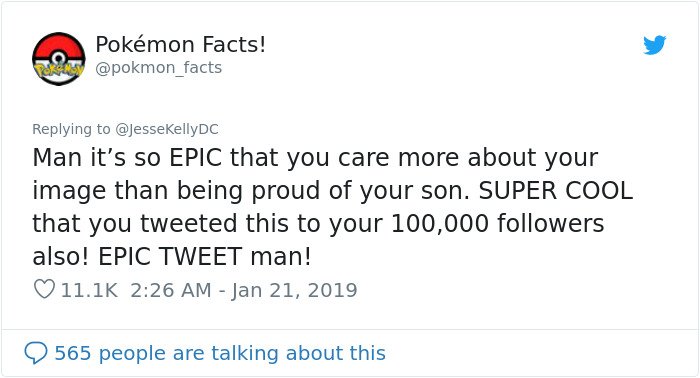
Task: Open the Pokémon Facts! display name
Action: pos(180,44)
